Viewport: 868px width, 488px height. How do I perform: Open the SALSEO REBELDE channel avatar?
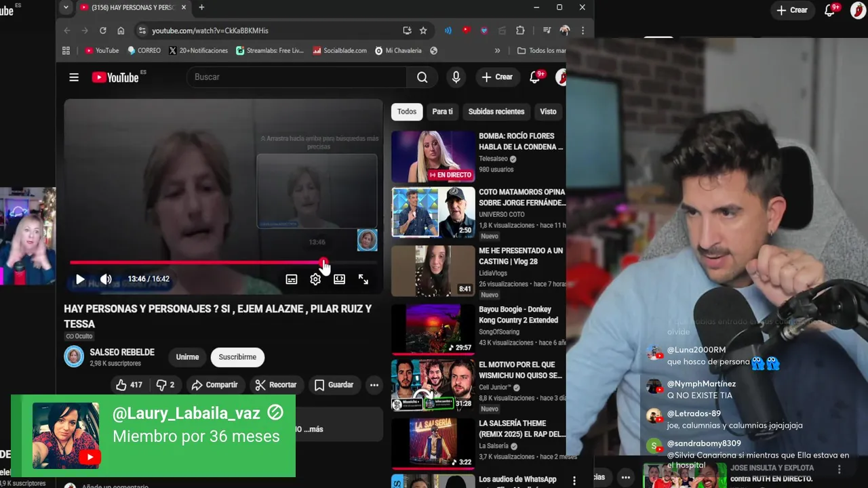click(x=74, y=357)
